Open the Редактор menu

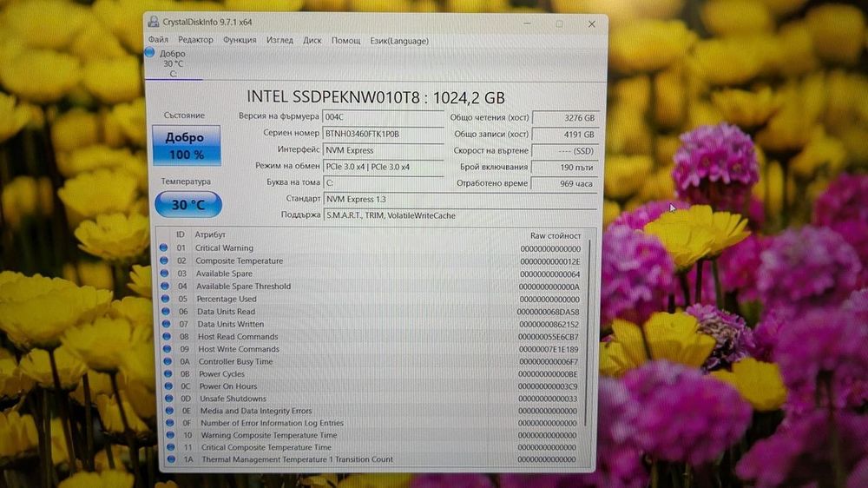tap(195, 40)
